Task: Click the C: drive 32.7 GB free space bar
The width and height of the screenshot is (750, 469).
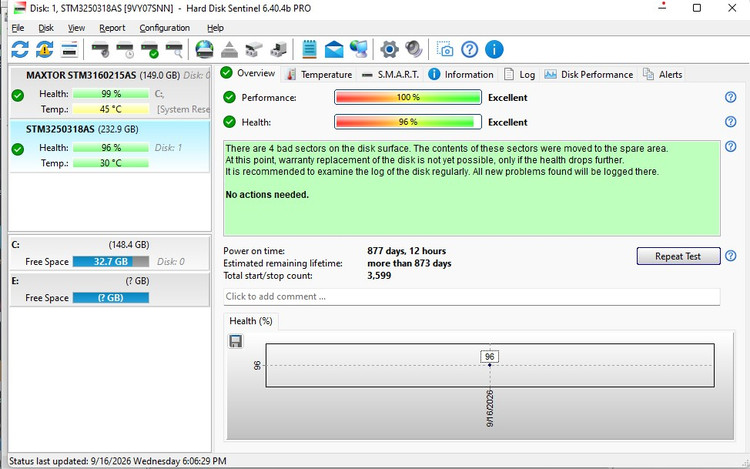Action: (111, 262)
